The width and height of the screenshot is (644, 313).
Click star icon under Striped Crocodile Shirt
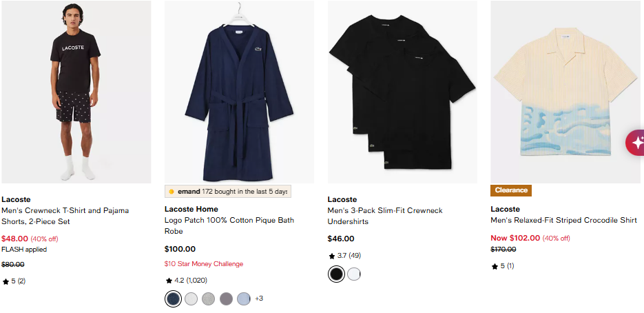point(495,267)
